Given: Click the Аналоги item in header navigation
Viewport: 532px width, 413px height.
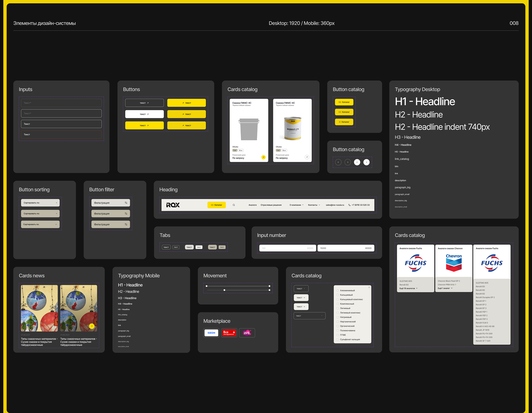Looking at the screenshot, I should click(252, 205).
